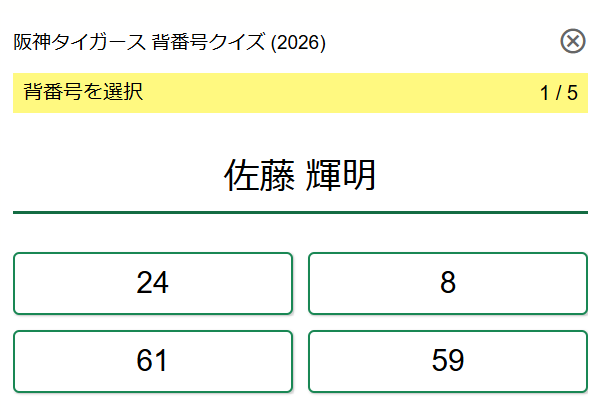Dismiss the quiz via the circled X
The width and height of the screenshot is (600, 420).
tap(573, 41)
